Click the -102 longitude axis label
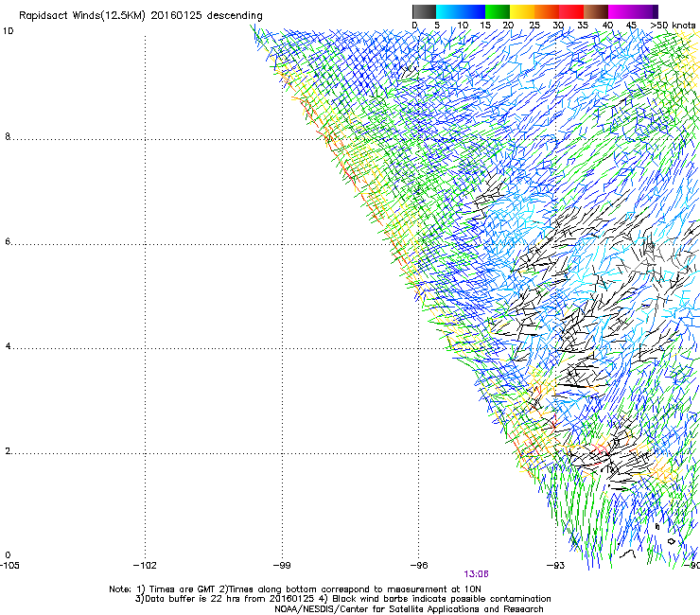This screenshot has height=615, width=700. pos(145,566)
